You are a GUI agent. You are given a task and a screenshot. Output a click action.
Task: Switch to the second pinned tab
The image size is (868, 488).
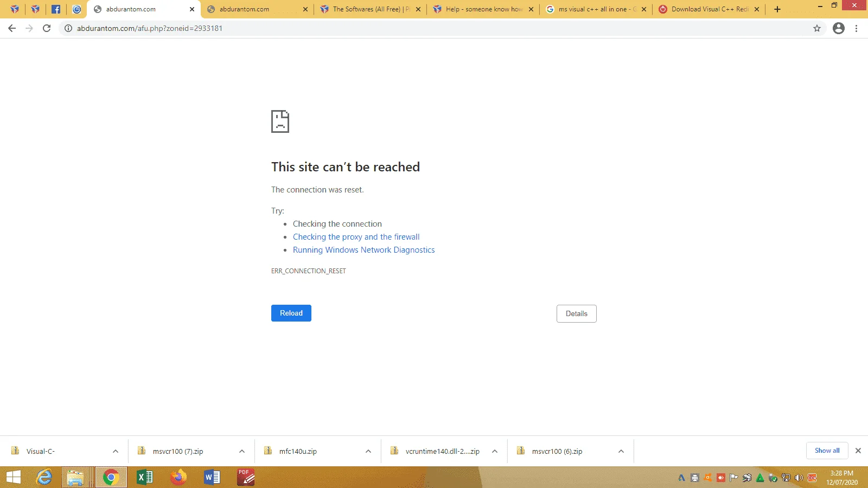[x=35, y=9]
